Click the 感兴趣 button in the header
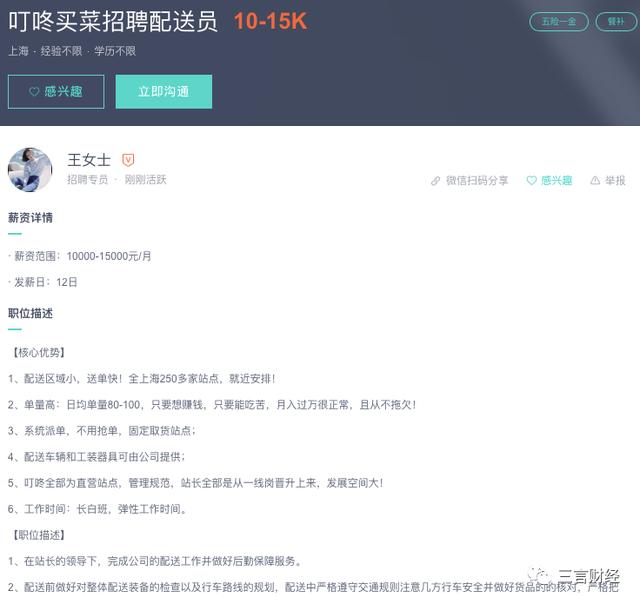640x604 pixels. point(56,91)
